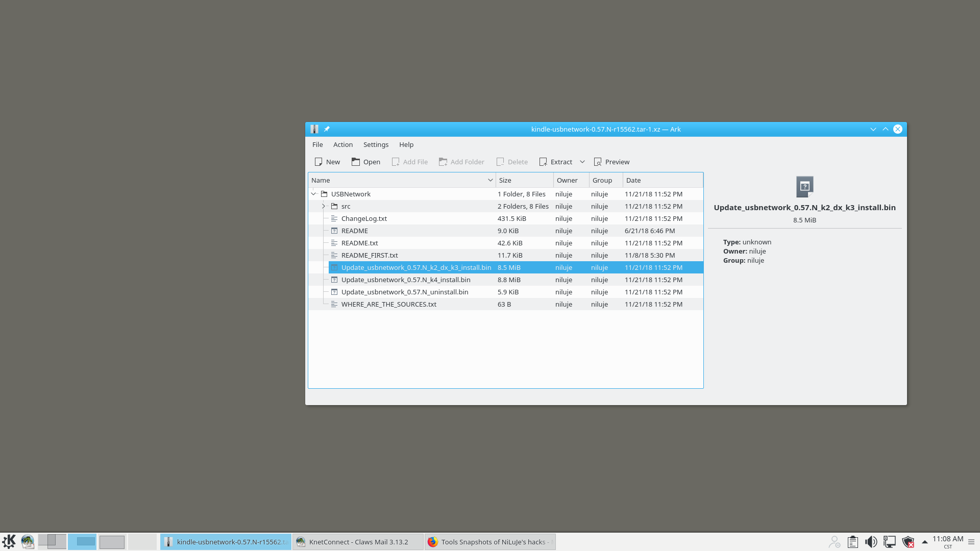
Task: Click the network tray icon
Action: (x=889, y=542)
